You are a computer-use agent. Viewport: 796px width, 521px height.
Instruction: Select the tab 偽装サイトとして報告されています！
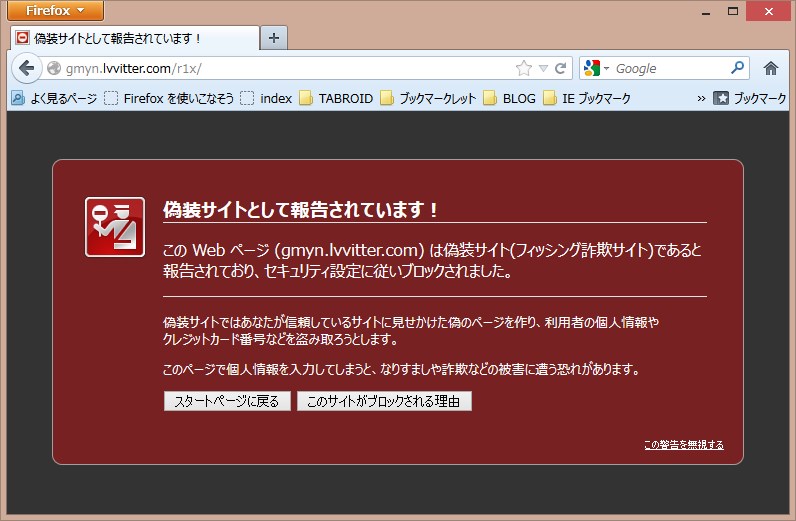(x=135, y=38)
